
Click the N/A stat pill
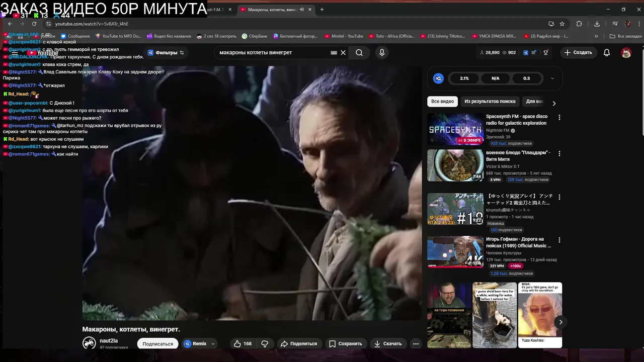pos(495,78)
